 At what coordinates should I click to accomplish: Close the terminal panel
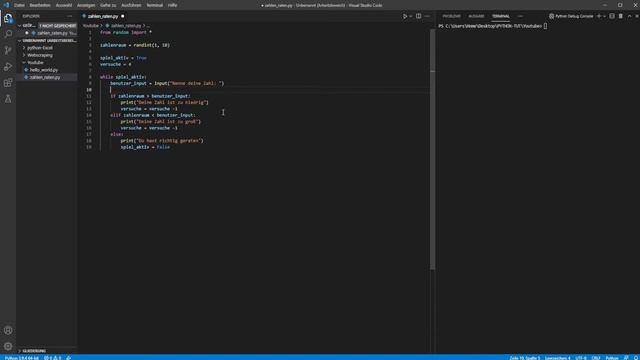(x=636, y=16)
